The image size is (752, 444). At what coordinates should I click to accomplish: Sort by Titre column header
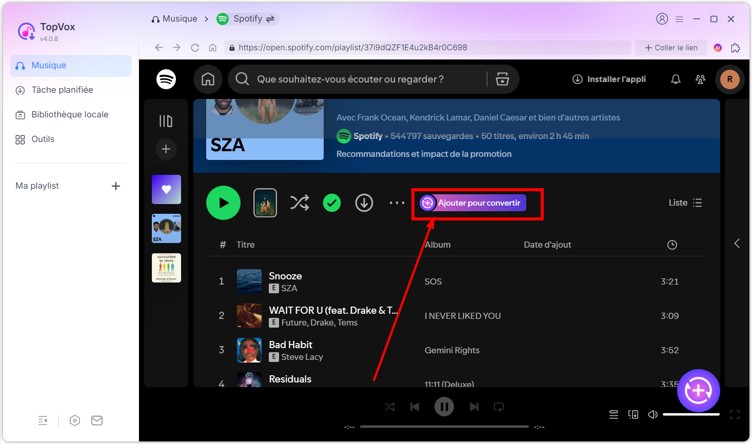(245, 245)
